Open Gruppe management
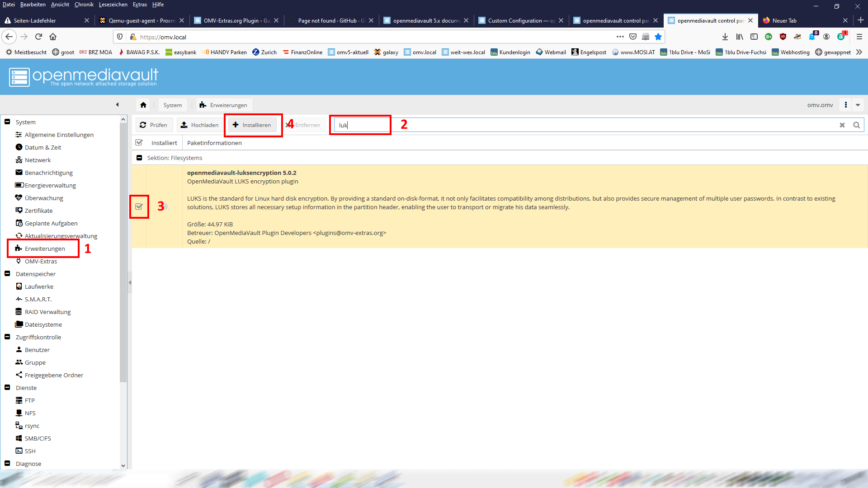The height and width of the screenshot is (488, 868). click(x=35, y=362)
